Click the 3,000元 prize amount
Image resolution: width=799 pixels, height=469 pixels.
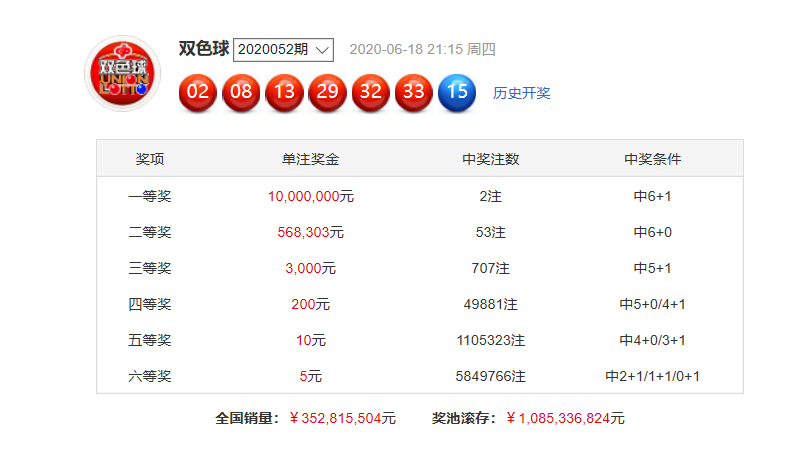pyautogui.click(x=311, y=268)
